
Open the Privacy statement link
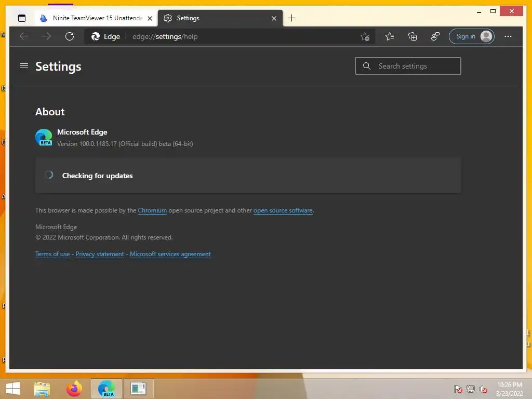coord(100,254)
